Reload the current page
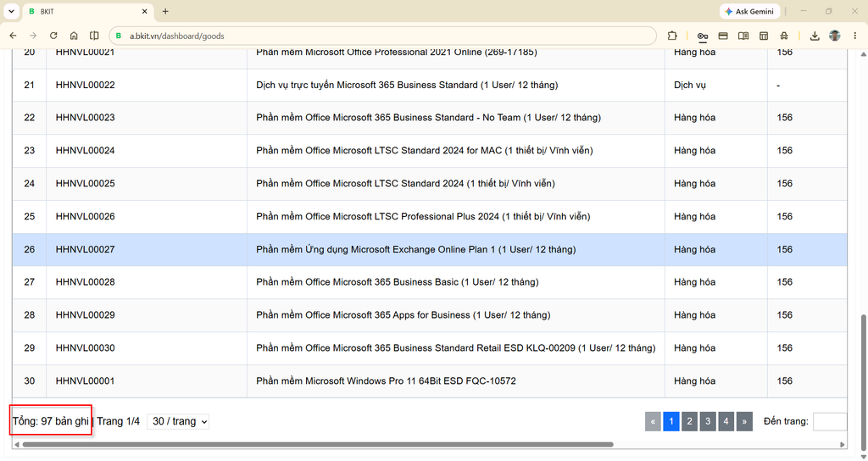 tap(53, 36)
